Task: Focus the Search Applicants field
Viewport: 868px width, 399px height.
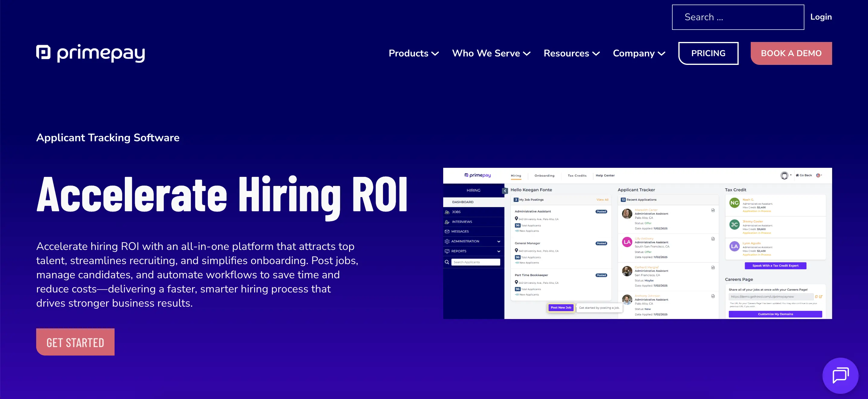Action: pos(475,262)
